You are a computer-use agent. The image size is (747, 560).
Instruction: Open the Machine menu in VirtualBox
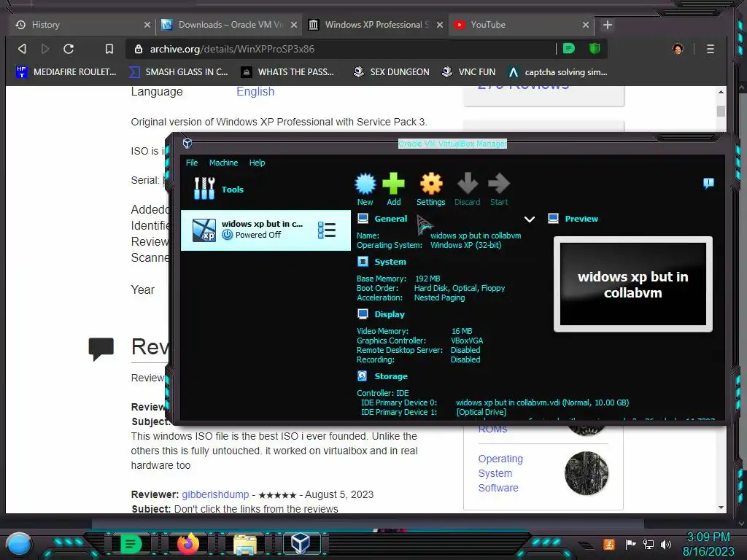coord(223,163)
